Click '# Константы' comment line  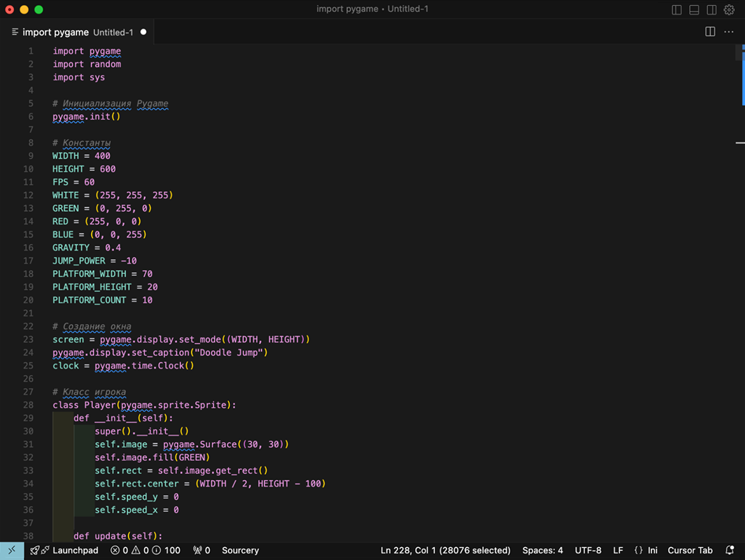[81, 143]
